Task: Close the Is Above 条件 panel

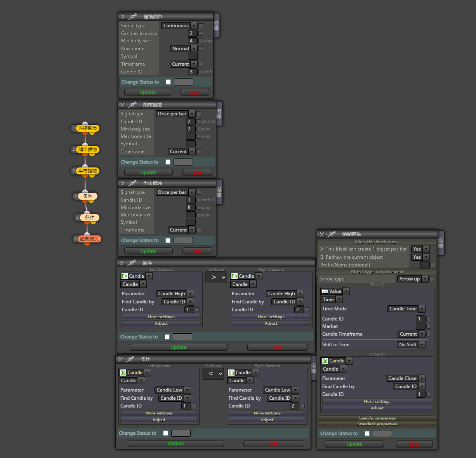Action: click(x=122, y=263)
